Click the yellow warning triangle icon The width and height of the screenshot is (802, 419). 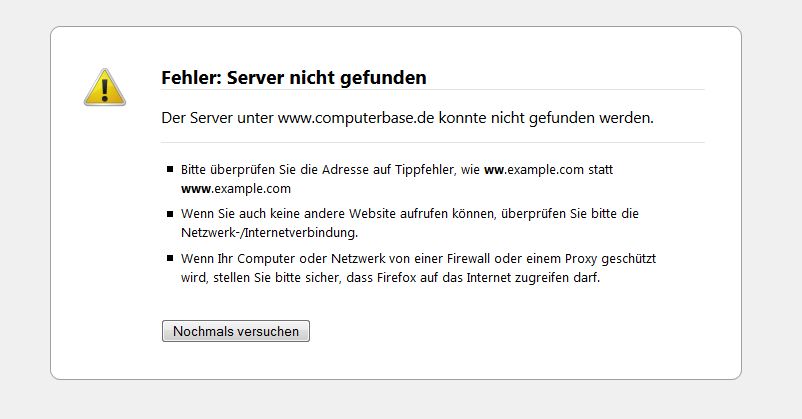(104, 87)
